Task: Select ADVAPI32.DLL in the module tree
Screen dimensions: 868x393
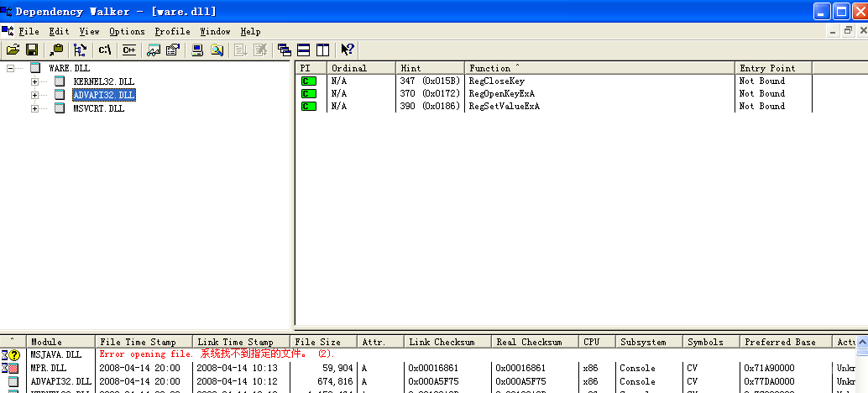Action: [103, 95]
